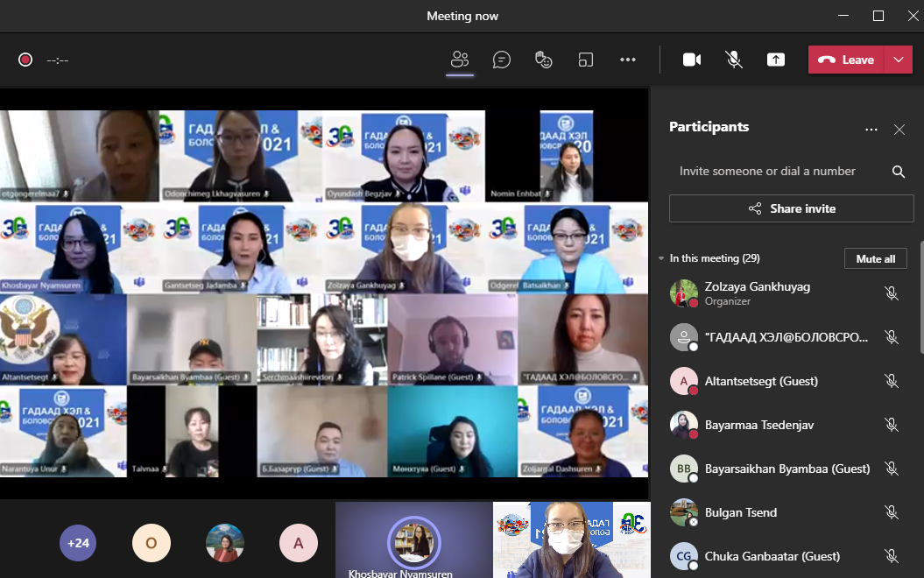The image size is (924, 578).
Task: Open breakout rooms icon
Action: tap(586, 60)
